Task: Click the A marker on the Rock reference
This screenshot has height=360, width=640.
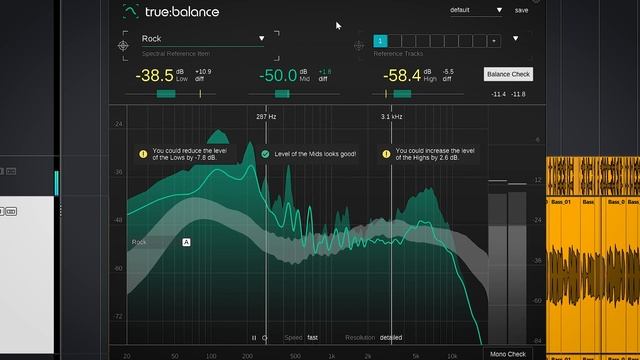Action: tap(186, 242)
